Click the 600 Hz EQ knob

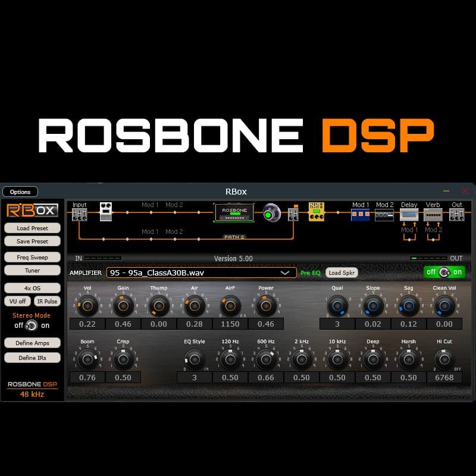tap(266, 359)
